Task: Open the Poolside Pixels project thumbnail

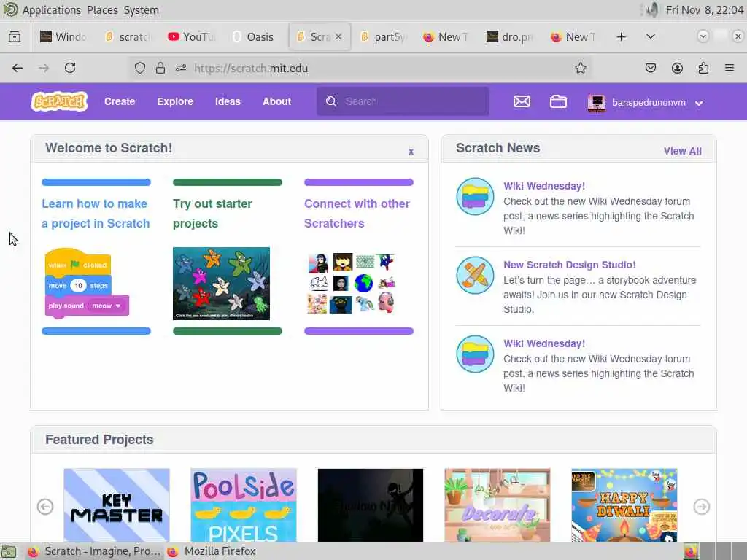Action: 244,505
